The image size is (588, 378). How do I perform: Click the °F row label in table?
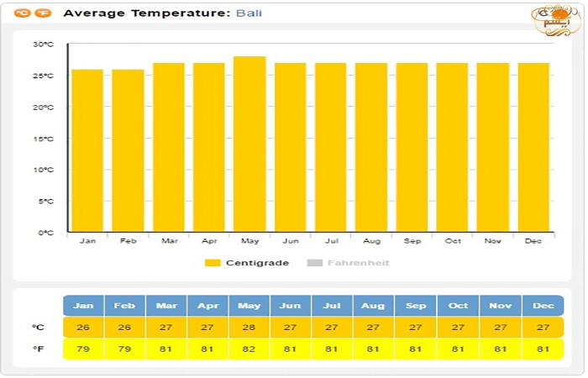tap(38, 349)
